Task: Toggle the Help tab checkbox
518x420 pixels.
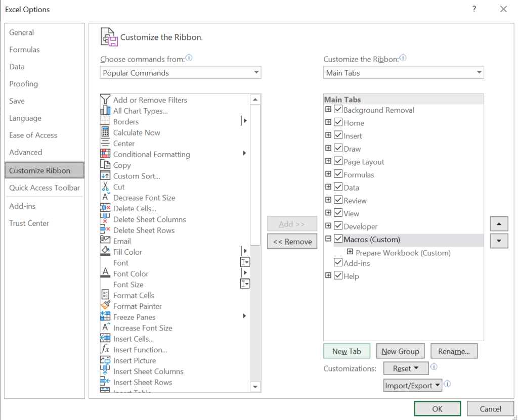Action: (338, 275)
